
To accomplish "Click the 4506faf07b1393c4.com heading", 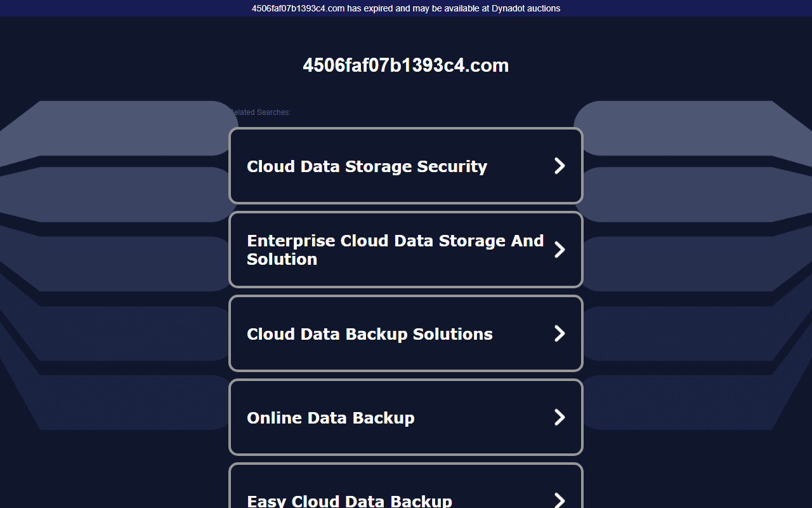I will click(x=406, y=65).
